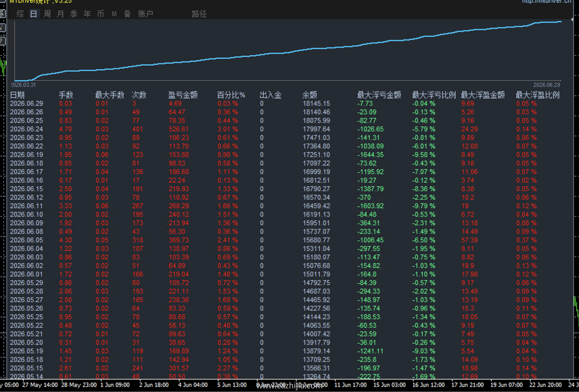Select the 日 daily statistics tab
This screenshot has width=579, height=392.
click(x=34, y=14)
